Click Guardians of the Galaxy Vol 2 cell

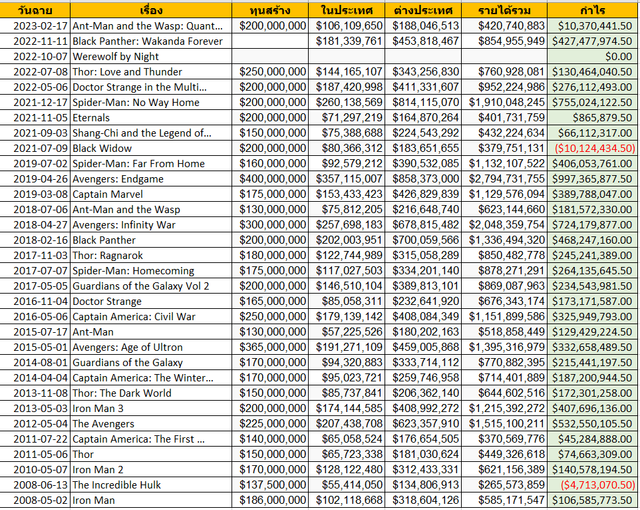point(151,286)
